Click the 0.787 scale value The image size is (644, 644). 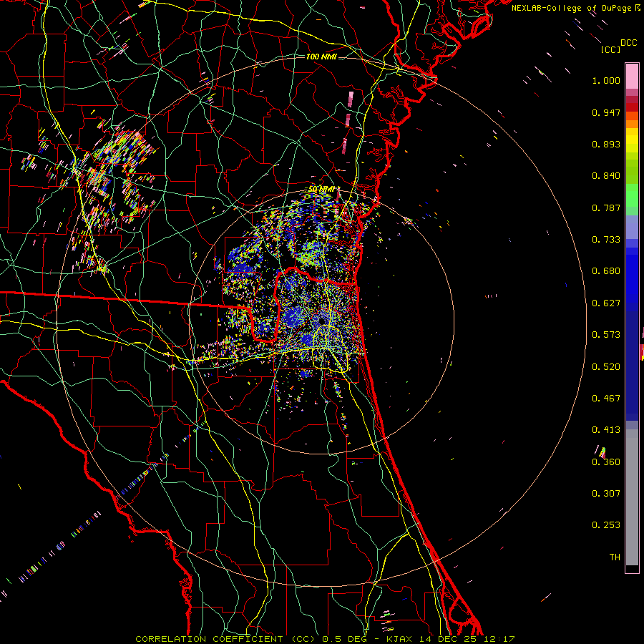click(606, 208)
